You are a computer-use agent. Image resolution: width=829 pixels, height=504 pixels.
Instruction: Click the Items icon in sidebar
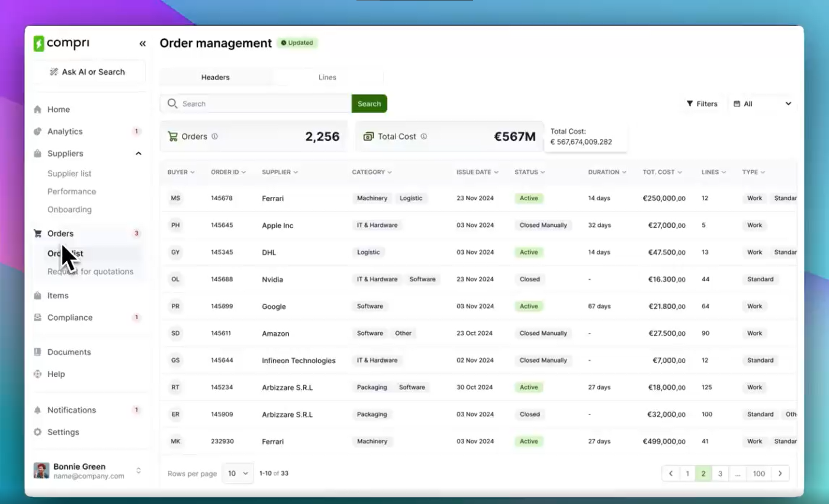point(38,296)
